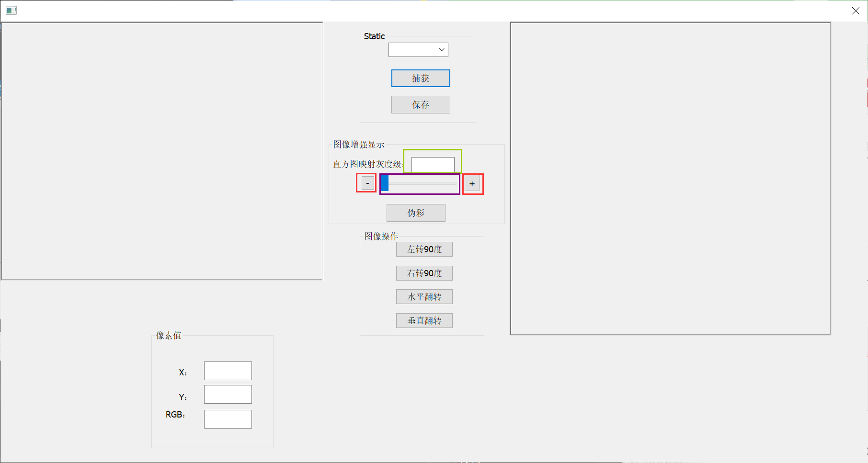Rotate image left with 左转90度 button
The height and width of the screenshot is (463, 868).
pyautogui.click(x=423, y=249)
